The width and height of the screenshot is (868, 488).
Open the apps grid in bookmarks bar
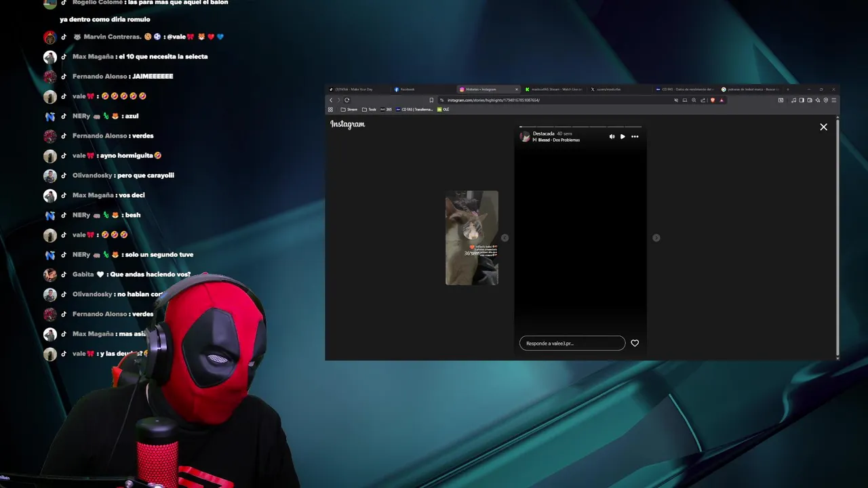click(331, 109)
